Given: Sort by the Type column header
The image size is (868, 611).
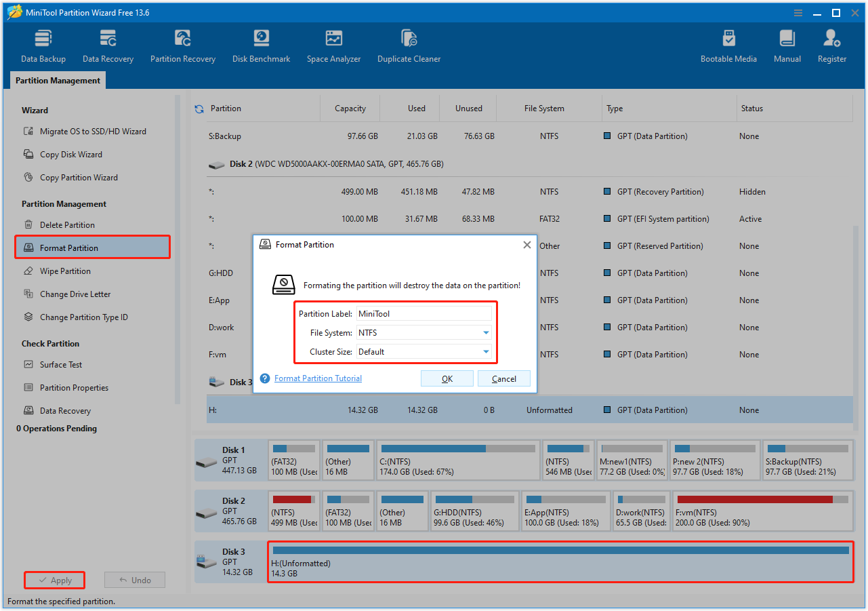Looking at the screenshot, I should coord(669,109).
